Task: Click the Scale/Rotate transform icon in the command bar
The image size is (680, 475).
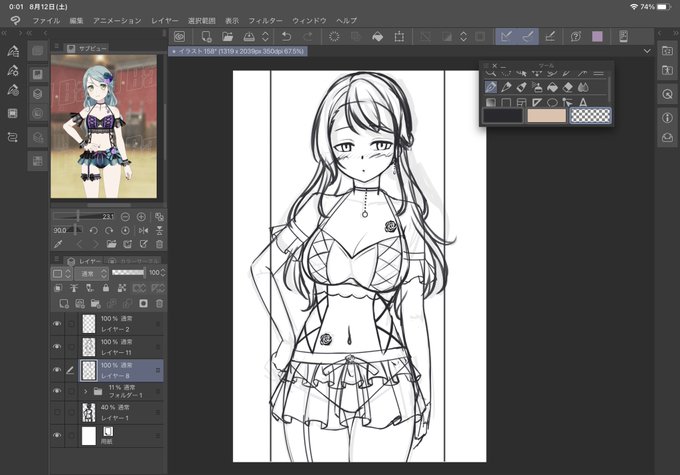Action: (x=399, y=36)
